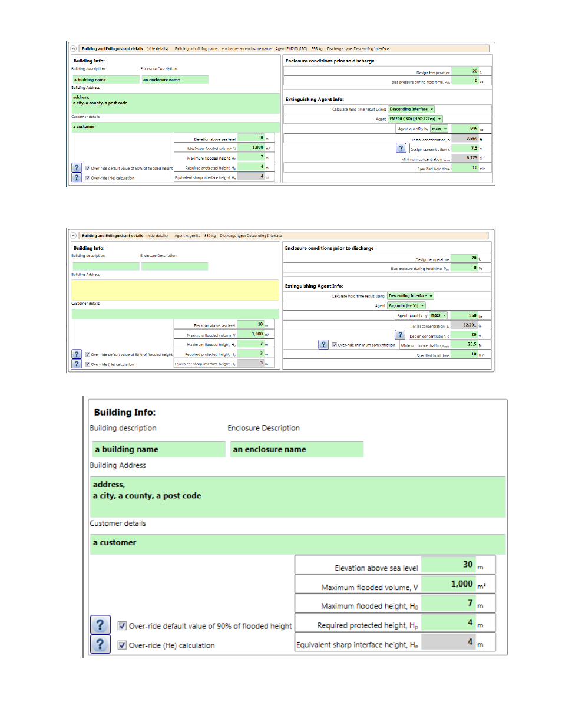
Task: Click Minimum concentration field showing 25.5
Action: (465, 344)
